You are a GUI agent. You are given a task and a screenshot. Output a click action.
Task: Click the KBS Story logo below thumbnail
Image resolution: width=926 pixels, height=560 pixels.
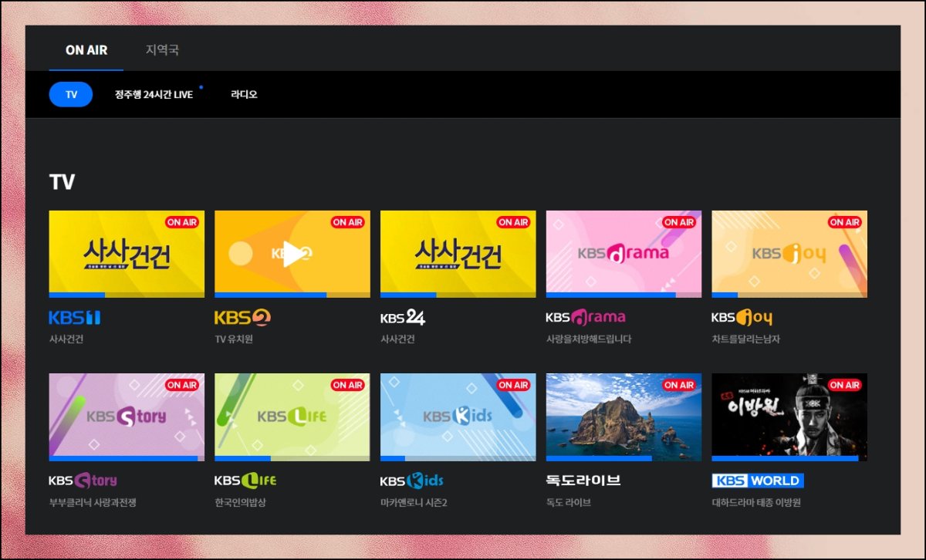pyautogui.click(x=83, y=481)
